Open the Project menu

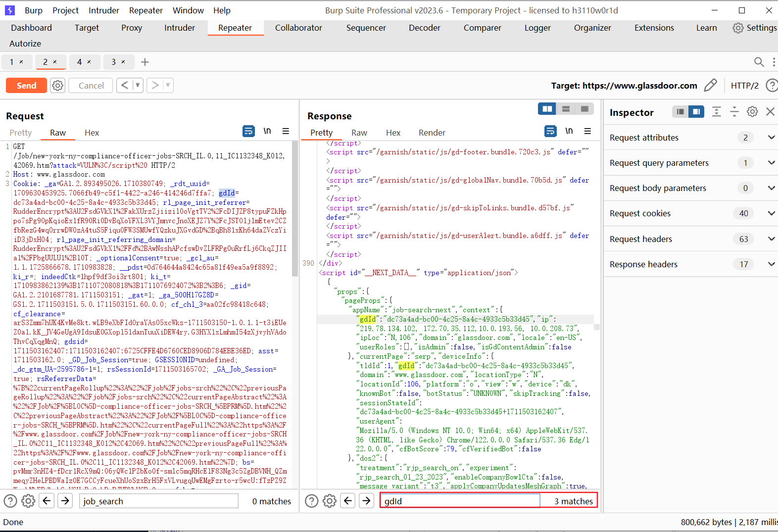click(x=65, y=10)
